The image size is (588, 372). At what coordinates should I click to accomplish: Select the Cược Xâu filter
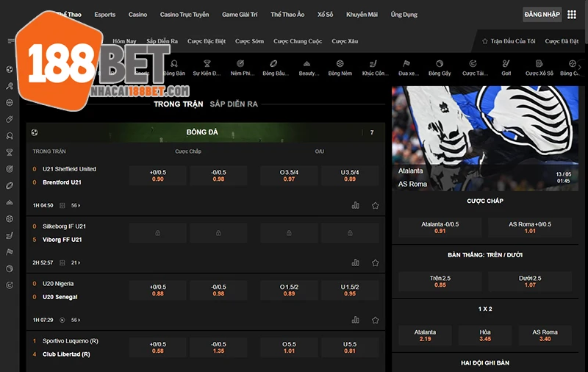345,41
